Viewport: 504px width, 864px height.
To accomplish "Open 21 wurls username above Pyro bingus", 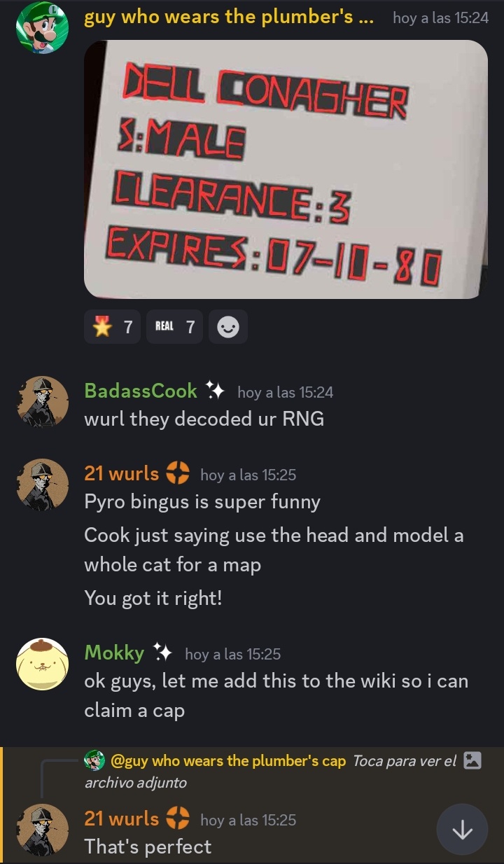I will pos(122,474).
